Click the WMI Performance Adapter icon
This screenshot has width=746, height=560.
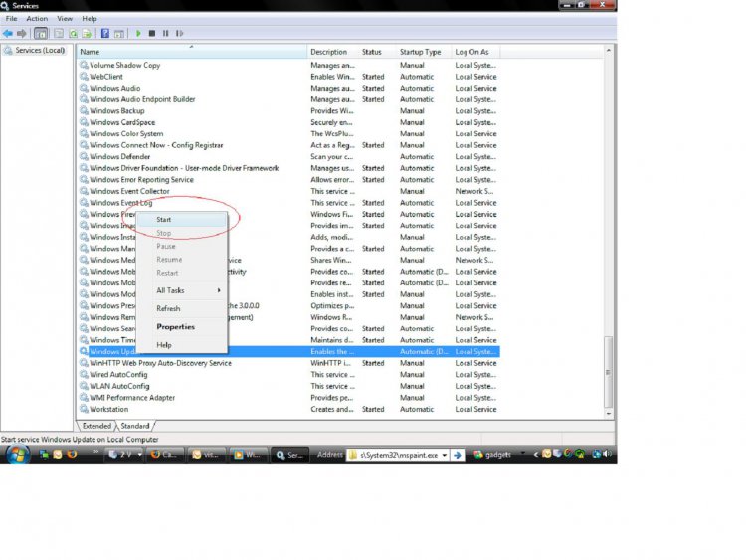point(84,397)
